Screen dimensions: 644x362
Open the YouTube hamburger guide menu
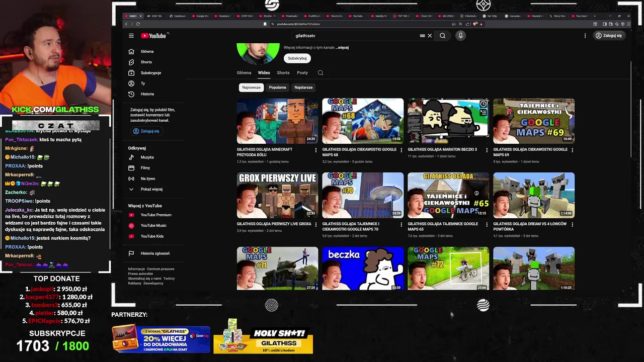point(131,36)
